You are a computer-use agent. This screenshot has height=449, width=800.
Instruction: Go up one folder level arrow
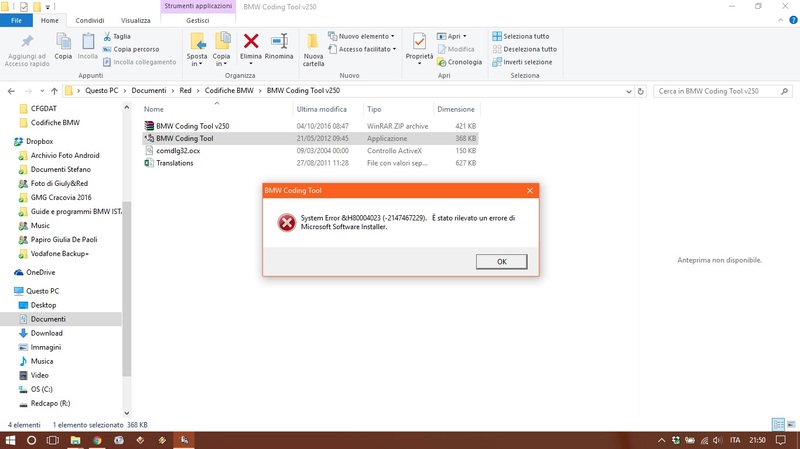click(x=54, y=91)
